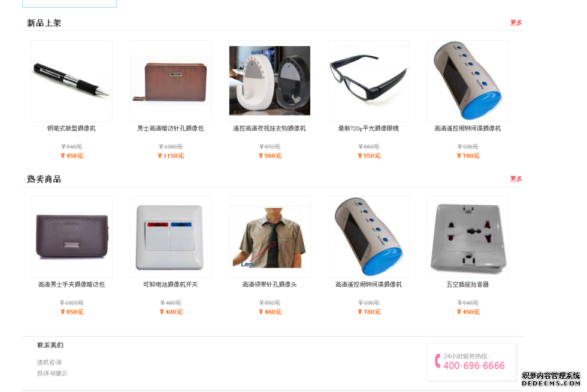View the men's brown clutch camera bag image
This screenshot has width=587, height=392.
(x=171, y=81)
